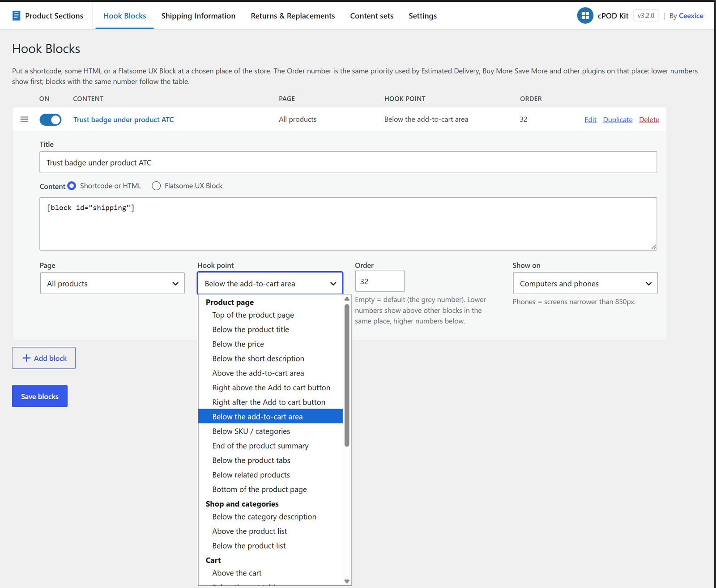The height and width of the screenshot is (588, 716).
Task: Open the Returns & Replacements tab
Action: (x=293, y=16)
